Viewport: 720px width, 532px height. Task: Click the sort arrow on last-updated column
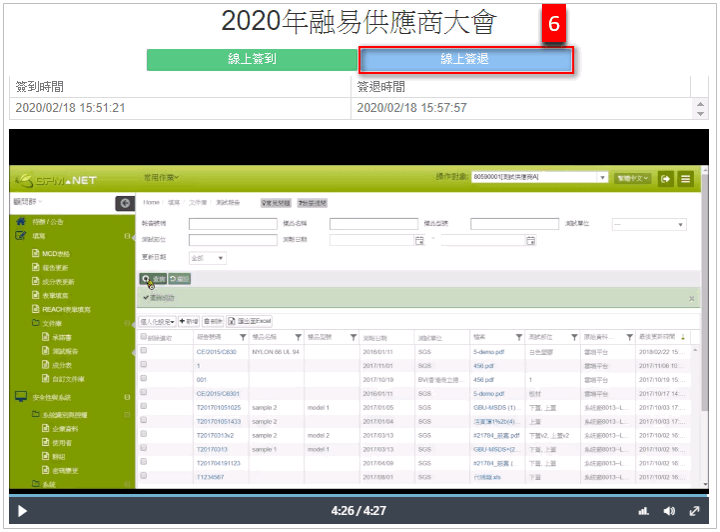coord(683,337)
